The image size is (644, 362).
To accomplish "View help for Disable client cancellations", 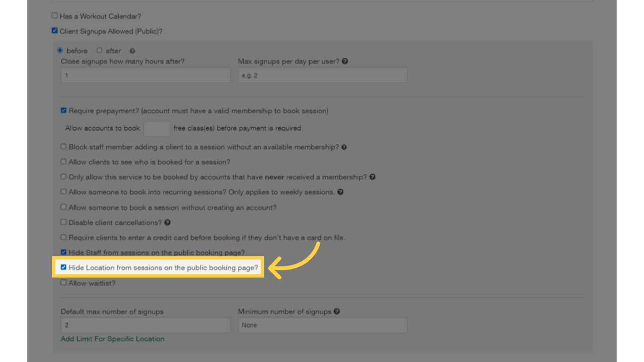I will [168, 222].
